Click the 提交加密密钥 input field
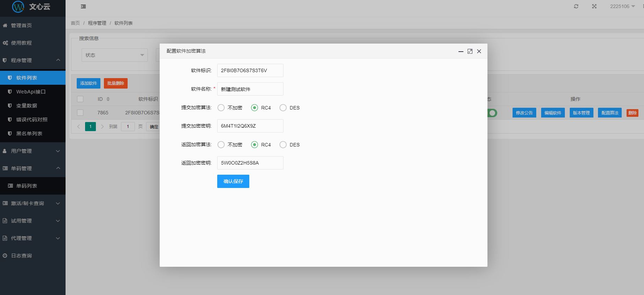This screenshot has width=644, height=295. coord(250,126)
